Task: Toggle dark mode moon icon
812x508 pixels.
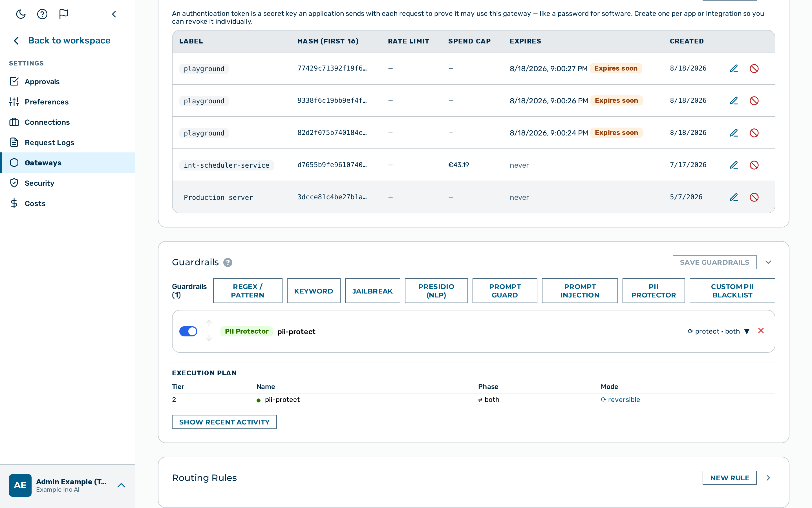Action: click(21, 14)
